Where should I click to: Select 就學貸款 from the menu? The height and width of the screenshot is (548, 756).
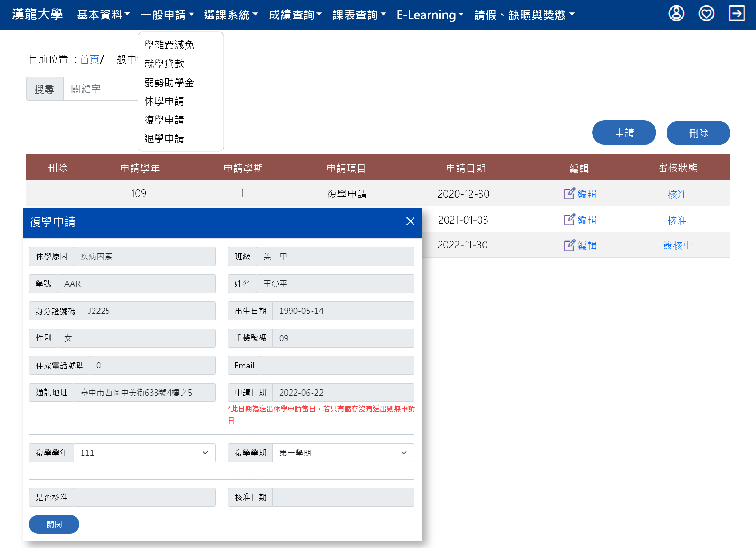164,64
